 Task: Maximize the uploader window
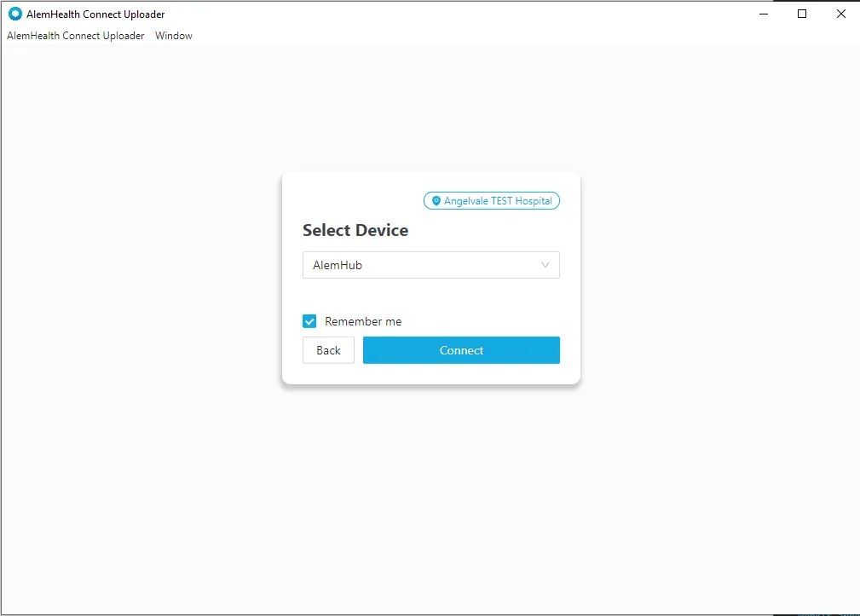802,14
